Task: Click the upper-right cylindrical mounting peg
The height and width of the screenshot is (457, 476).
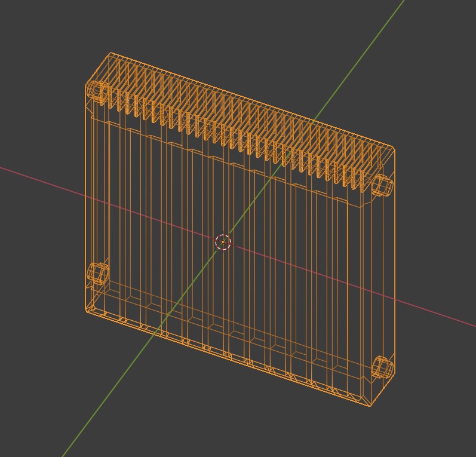Action: click(x=382, y=185)
